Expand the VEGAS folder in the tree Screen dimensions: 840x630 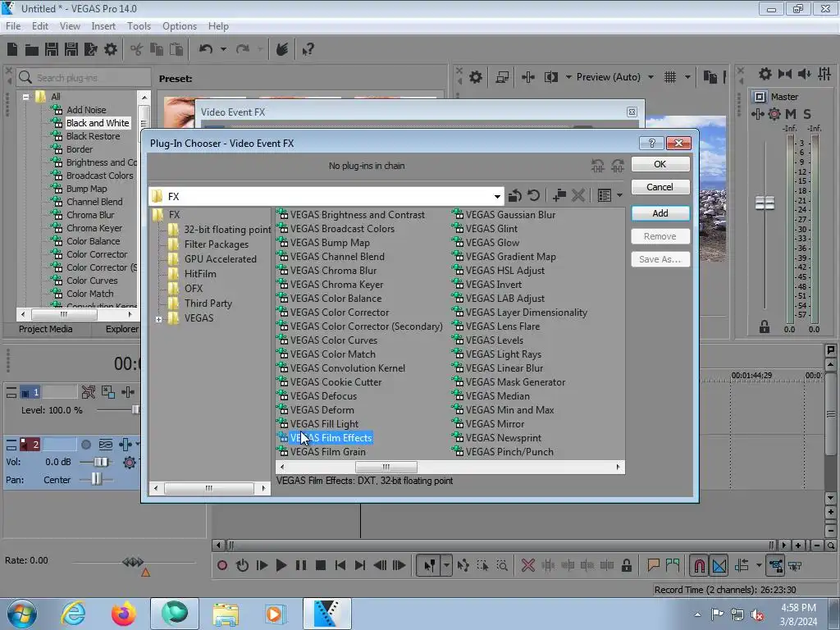coord(158,319)
